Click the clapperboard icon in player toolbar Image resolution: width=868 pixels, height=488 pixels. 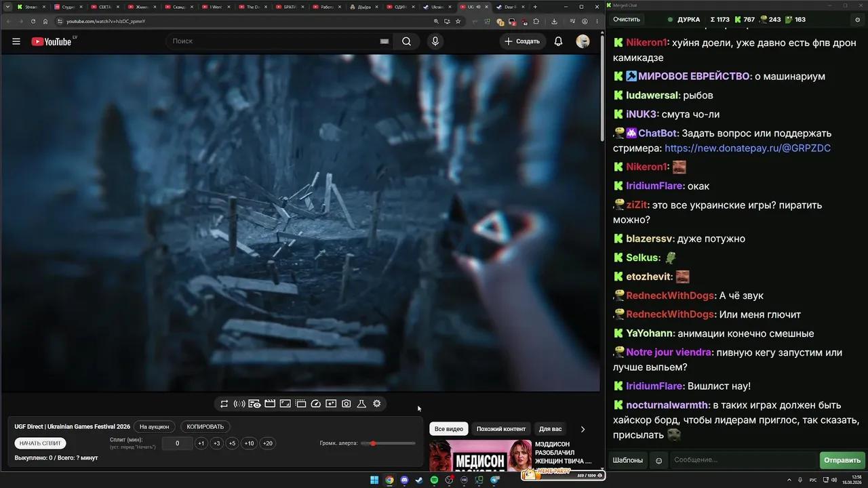[270, 404]
